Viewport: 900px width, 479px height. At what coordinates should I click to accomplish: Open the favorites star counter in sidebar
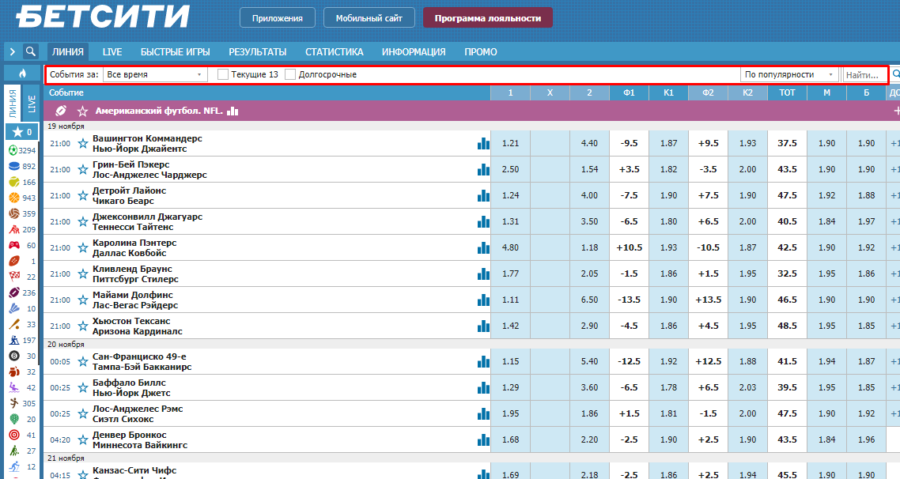click(21, 132)
